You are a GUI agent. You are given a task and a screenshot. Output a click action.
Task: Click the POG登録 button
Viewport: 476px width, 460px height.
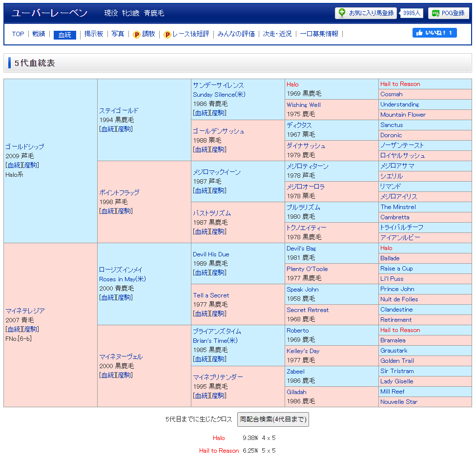[448, 13]
